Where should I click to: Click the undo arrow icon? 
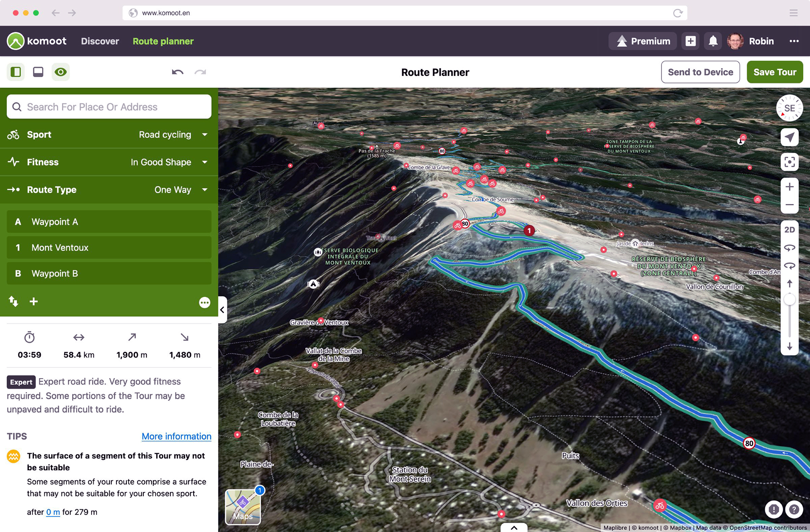178,72
